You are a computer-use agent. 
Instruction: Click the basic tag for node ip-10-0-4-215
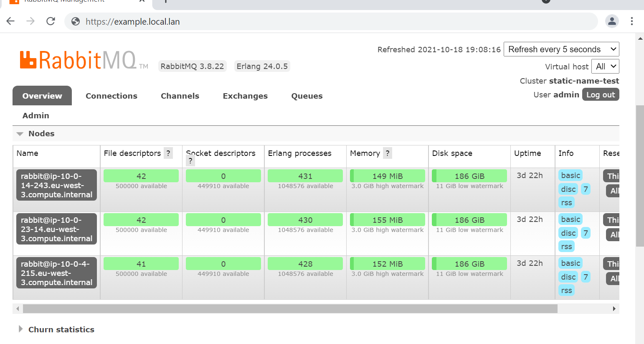coord(570,263)
